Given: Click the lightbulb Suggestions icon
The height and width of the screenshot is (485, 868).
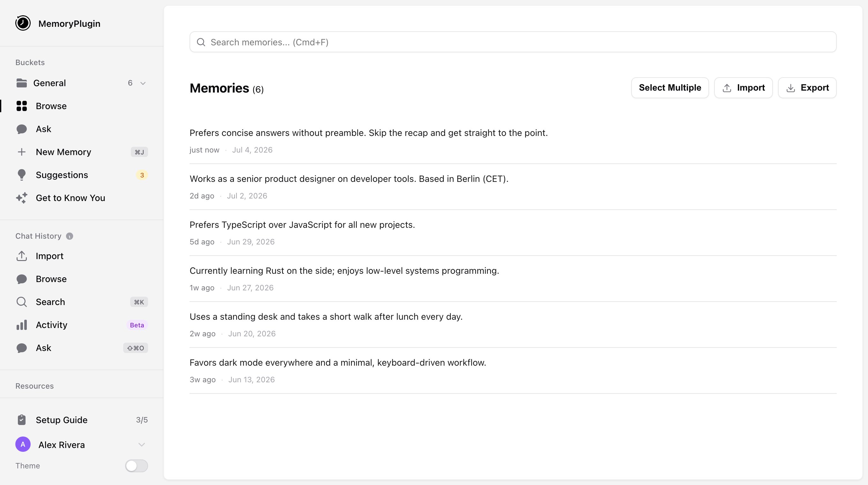Looking at the screenshot, I should coord(22,175).
